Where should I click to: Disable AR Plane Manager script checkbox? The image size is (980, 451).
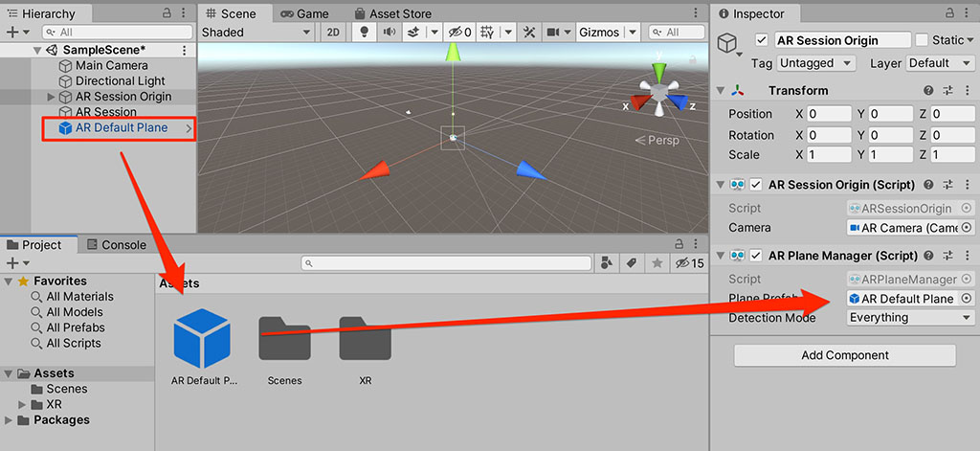[756, 256]
